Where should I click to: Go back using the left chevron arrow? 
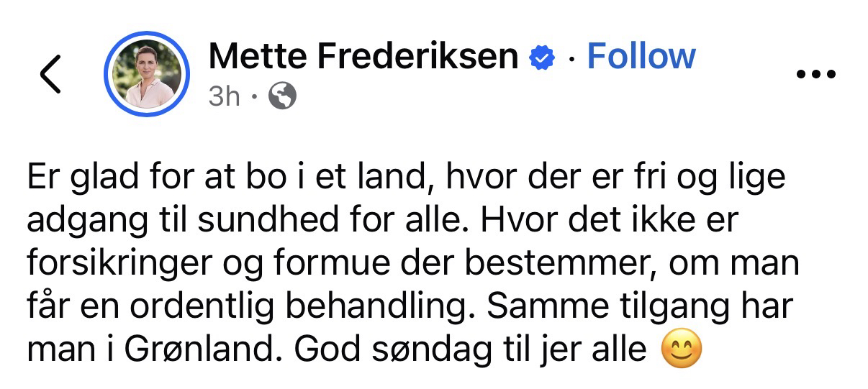pyautogui.click(x=50, y=74)
